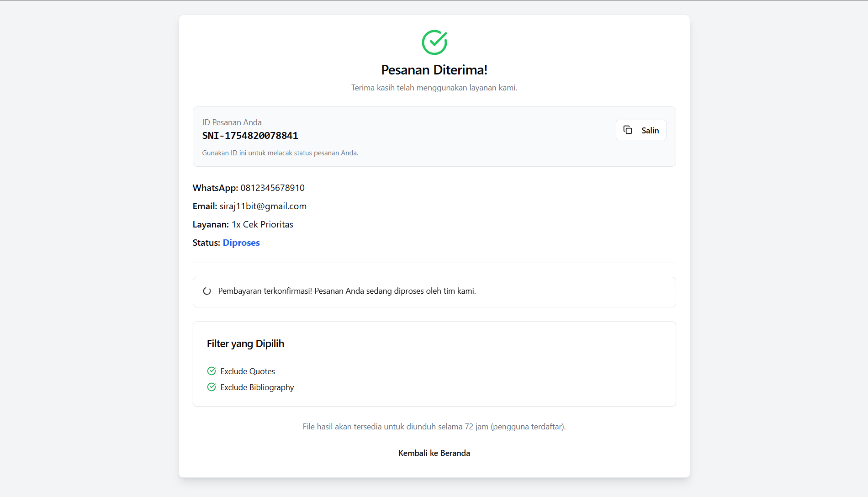
Task: Click the copy icon in the Salin button
Action: click(x=628, y=130)
